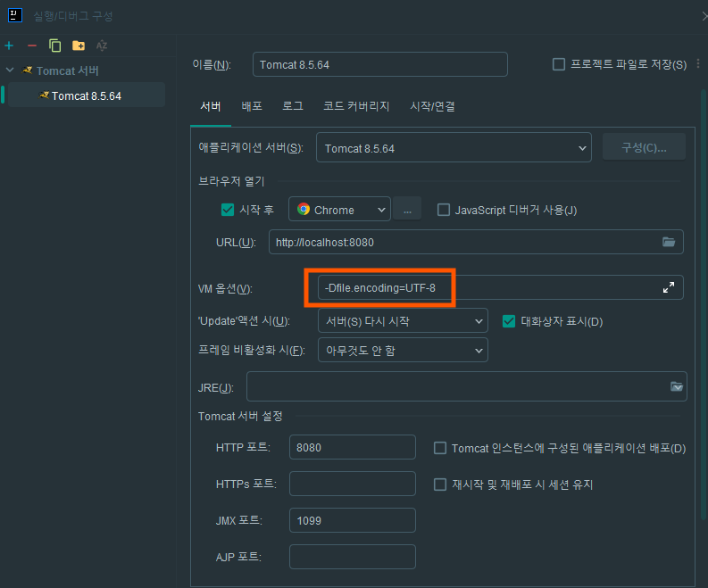
Task: Expand the VM options field editor
Action: click(x=669, y=287)
